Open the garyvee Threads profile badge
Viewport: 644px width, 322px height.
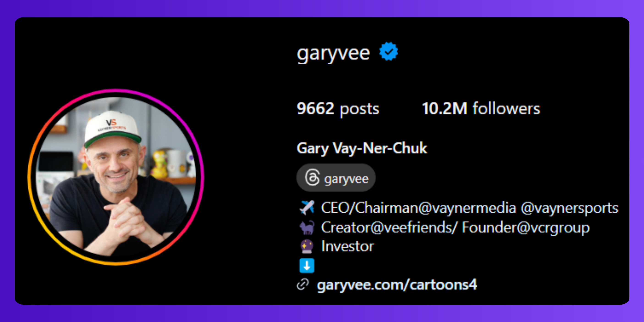click(336, 178)
